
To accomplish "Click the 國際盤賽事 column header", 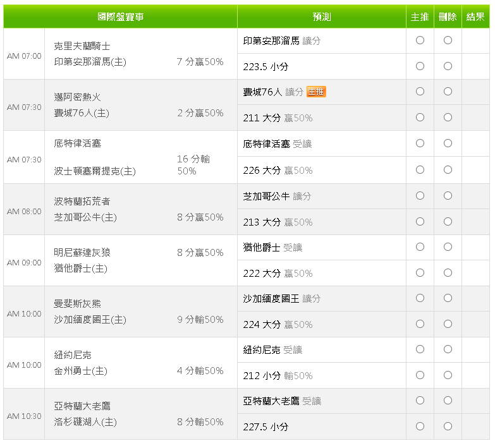I will [x=120, y=16].
